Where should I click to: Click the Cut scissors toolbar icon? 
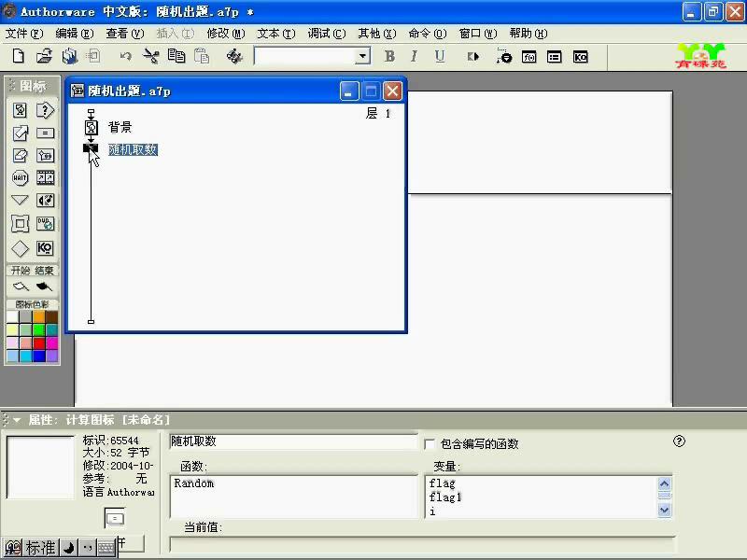[151, 56]
